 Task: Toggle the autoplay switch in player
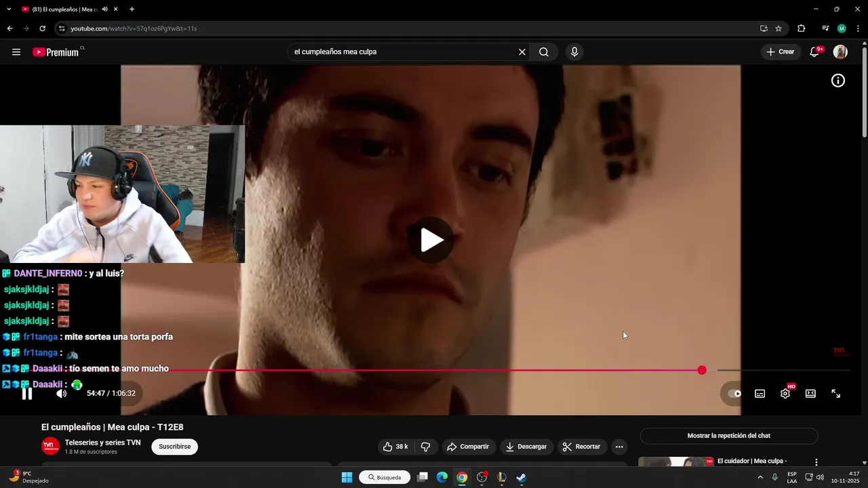point(734,393)
